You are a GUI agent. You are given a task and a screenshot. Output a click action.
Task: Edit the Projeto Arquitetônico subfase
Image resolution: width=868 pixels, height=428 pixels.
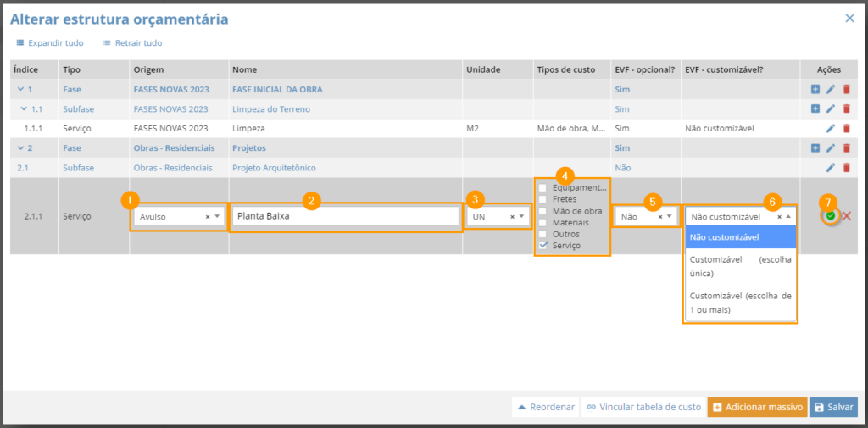pos(831,167)
